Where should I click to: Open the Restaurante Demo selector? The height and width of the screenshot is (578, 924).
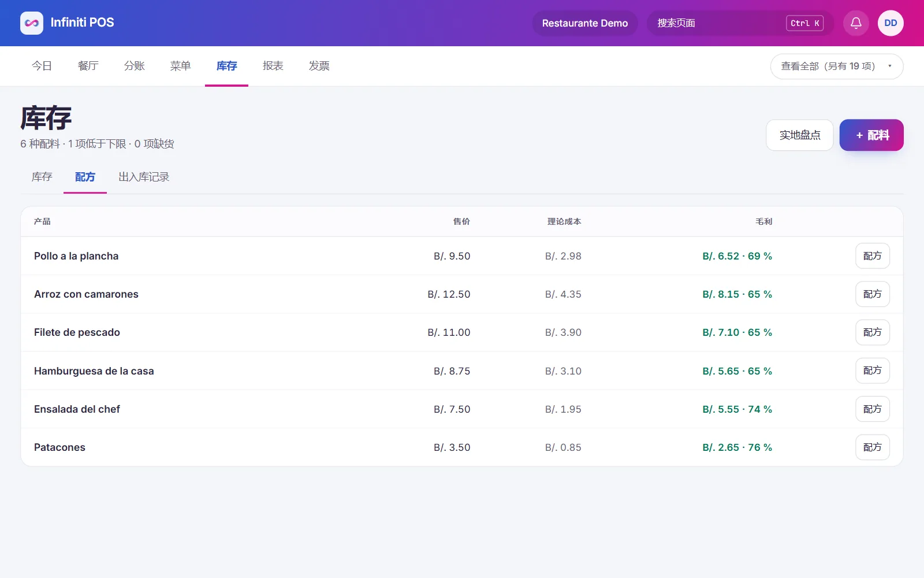[x=585, y=23]
